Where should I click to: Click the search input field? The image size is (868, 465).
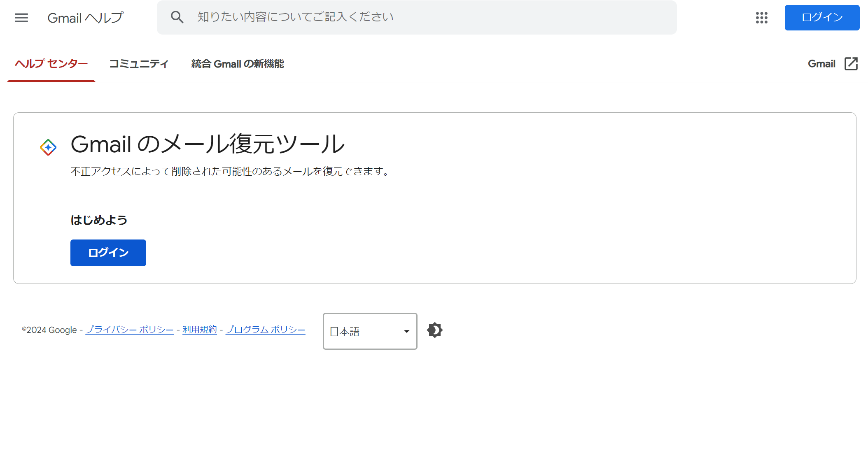371,17
